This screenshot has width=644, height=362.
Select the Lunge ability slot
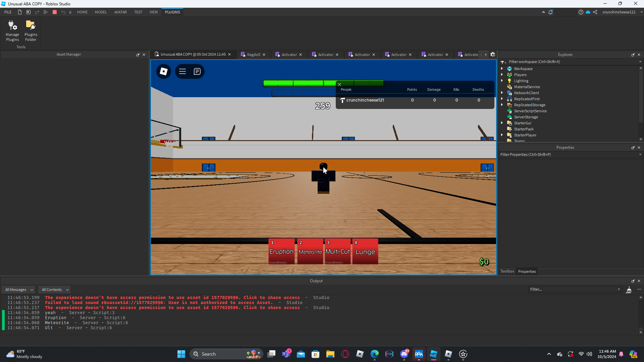(365, 251)
